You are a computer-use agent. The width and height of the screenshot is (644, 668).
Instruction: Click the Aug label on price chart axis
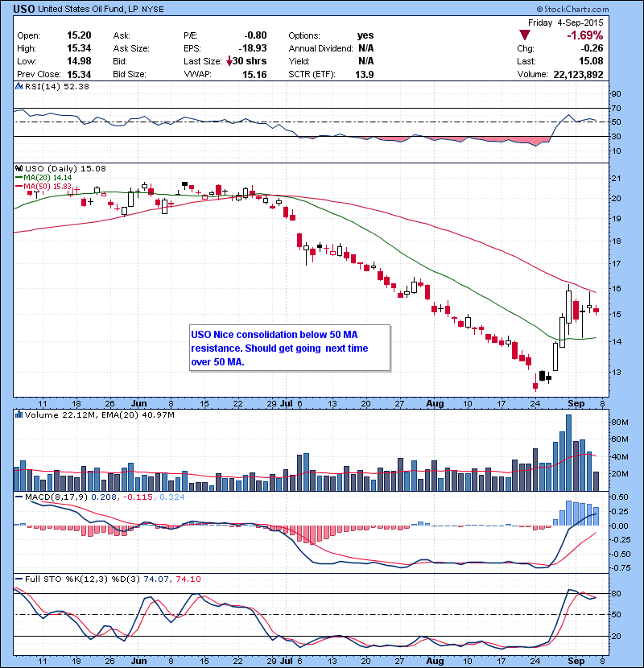(435, 403)
